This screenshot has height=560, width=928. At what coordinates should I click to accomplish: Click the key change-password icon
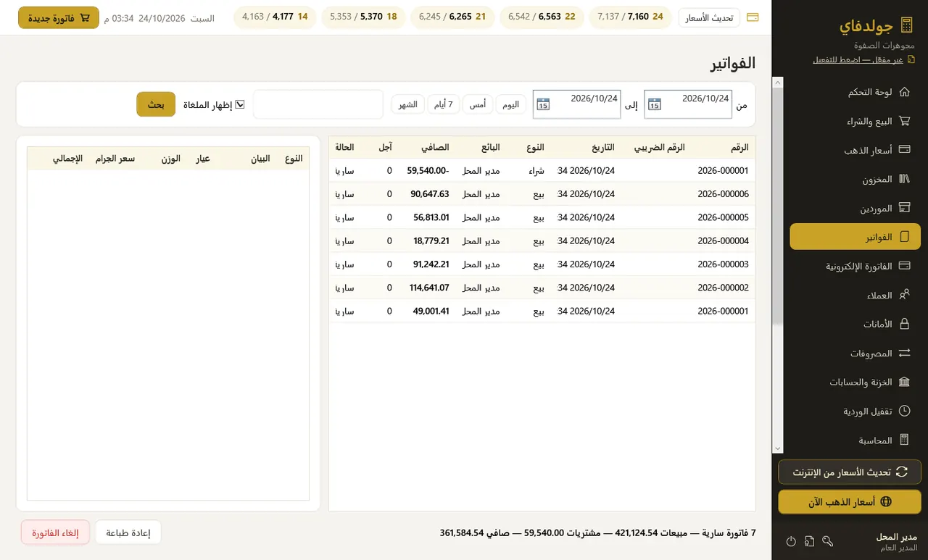pos(828,541)
